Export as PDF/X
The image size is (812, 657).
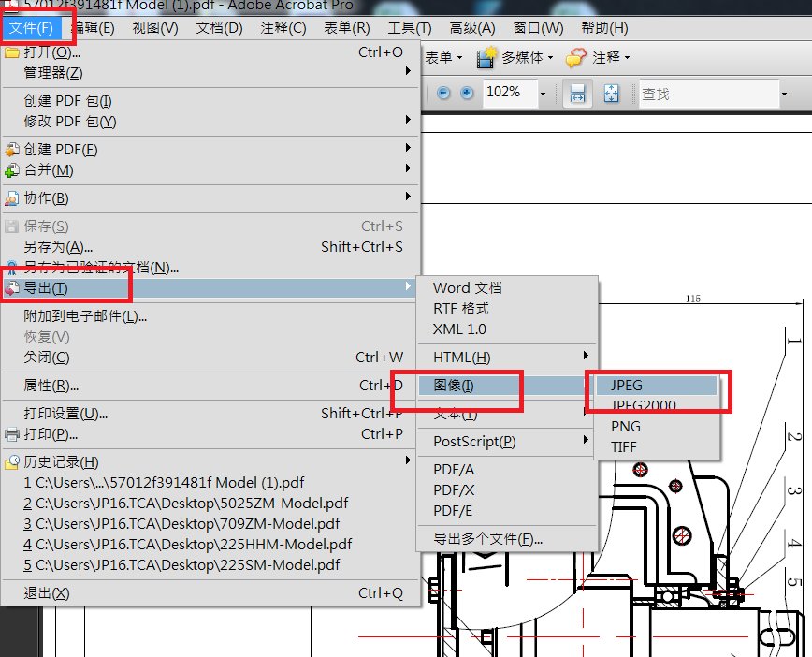coord(507,490)
